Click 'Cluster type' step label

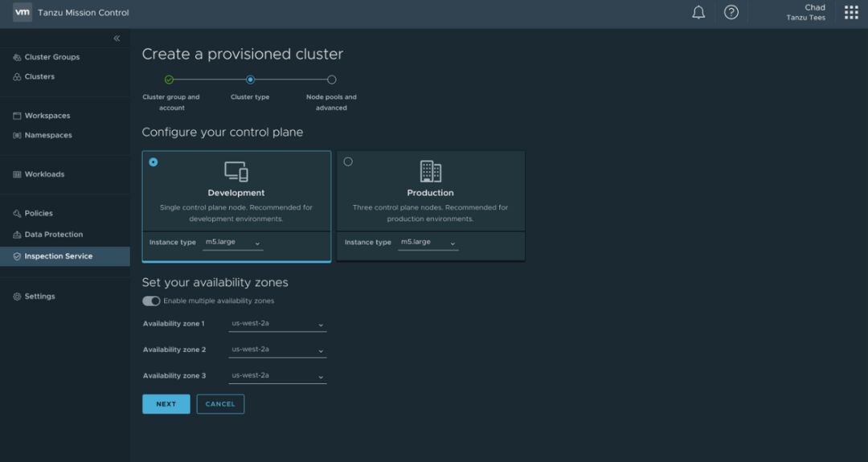click(250, 97)
